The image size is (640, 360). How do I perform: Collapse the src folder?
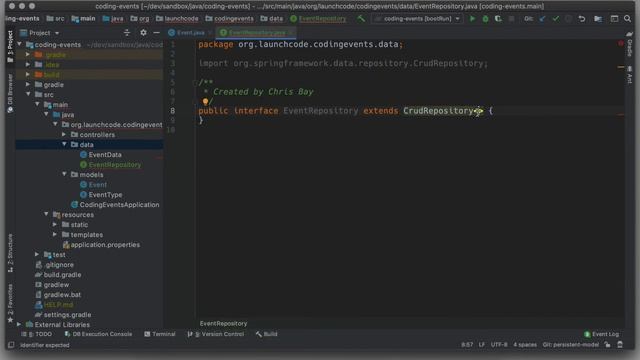[29, 94]
